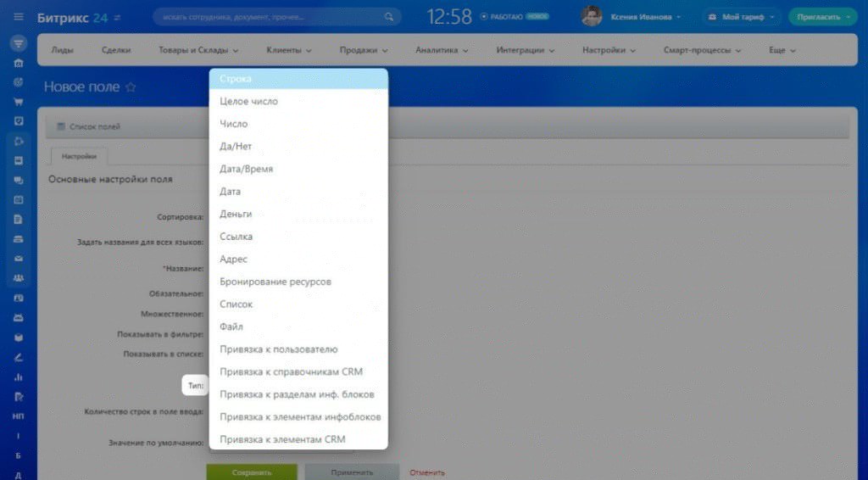The height and width of the screenshot is (480, 868).
Task: Select the Строка field type
Action: [298, 79]
